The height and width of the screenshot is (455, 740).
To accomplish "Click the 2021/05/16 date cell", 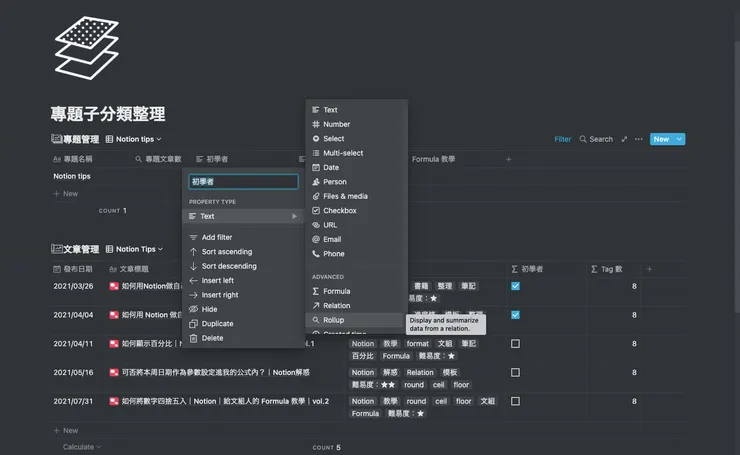I will tap(73, 372).
